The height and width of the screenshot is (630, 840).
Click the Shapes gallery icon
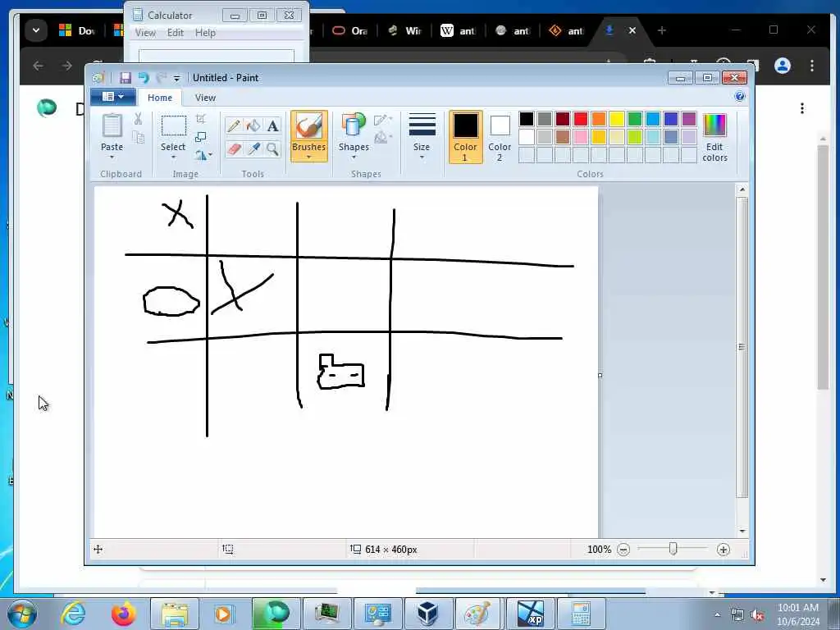(354, 126)
